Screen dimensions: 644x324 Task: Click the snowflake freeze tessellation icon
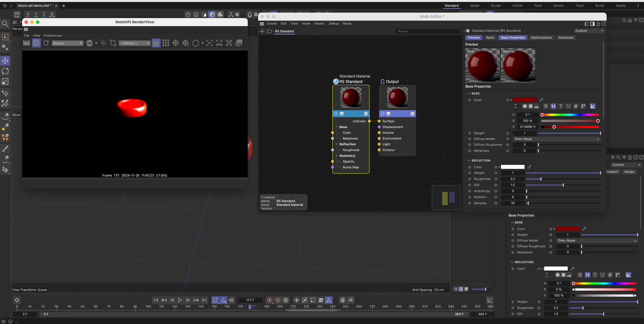tap(175, 43)
